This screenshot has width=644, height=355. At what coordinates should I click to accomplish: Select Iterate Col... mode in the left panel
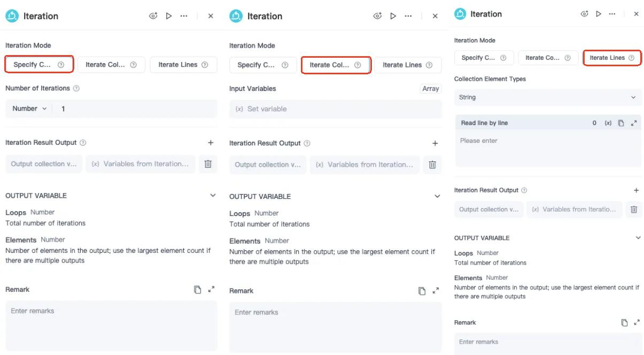[x=111, y=65]
